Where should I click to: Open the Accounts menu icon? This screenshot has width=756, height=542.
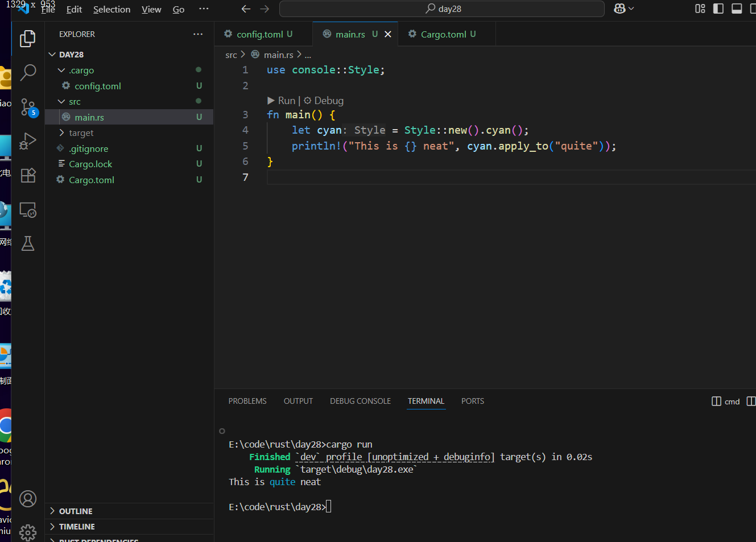click(x=28, y=499)
